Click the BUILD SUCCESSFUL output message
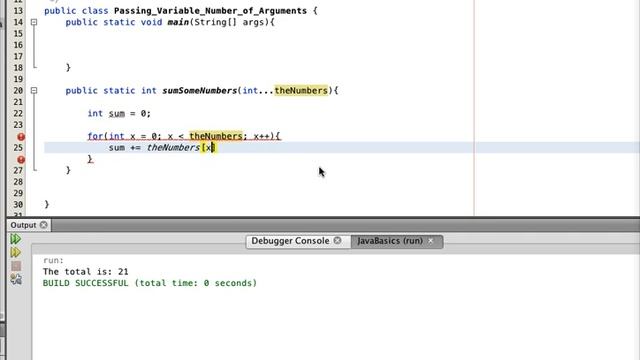This screenshot has height=360, width=640. tap(150, 283)
